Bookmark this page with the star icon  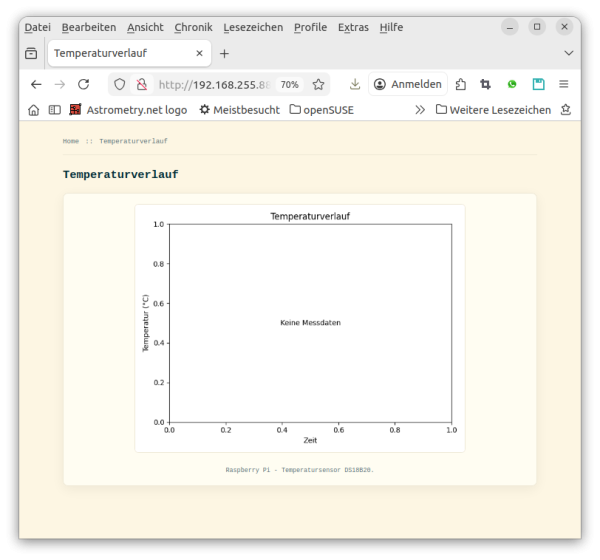click(318, 85)
